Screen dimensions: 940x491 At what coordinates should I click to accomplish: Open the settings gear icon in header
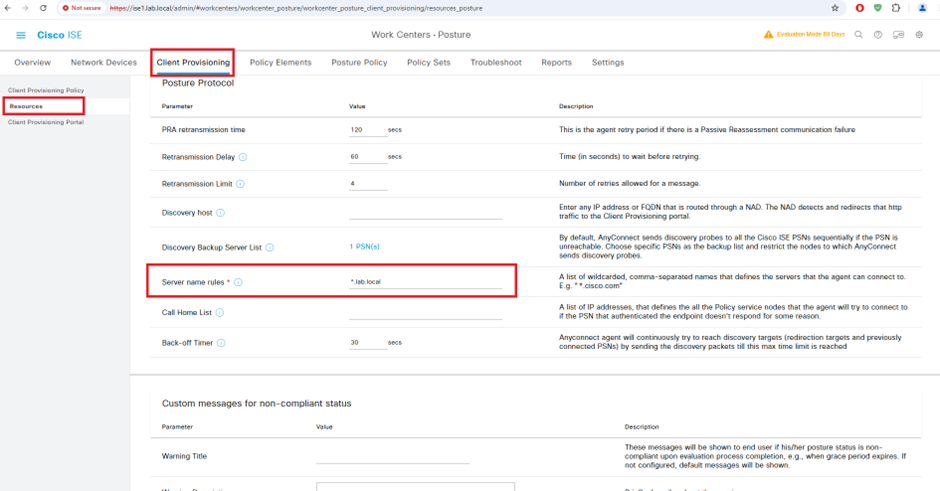[x=919, y=35]
